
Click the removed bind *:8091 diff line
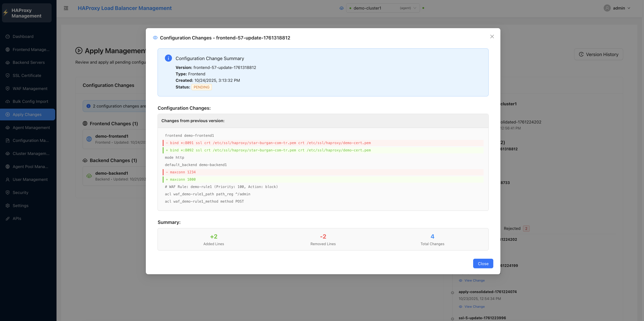point(323,143)
